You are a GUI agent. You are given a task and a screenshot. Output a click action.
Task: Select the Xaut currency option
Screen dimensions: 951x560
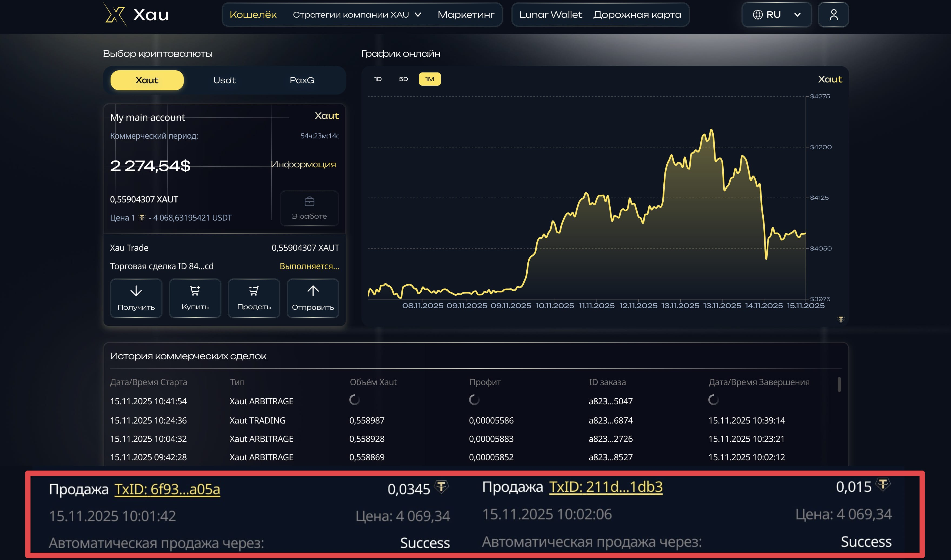click(147, 80)
